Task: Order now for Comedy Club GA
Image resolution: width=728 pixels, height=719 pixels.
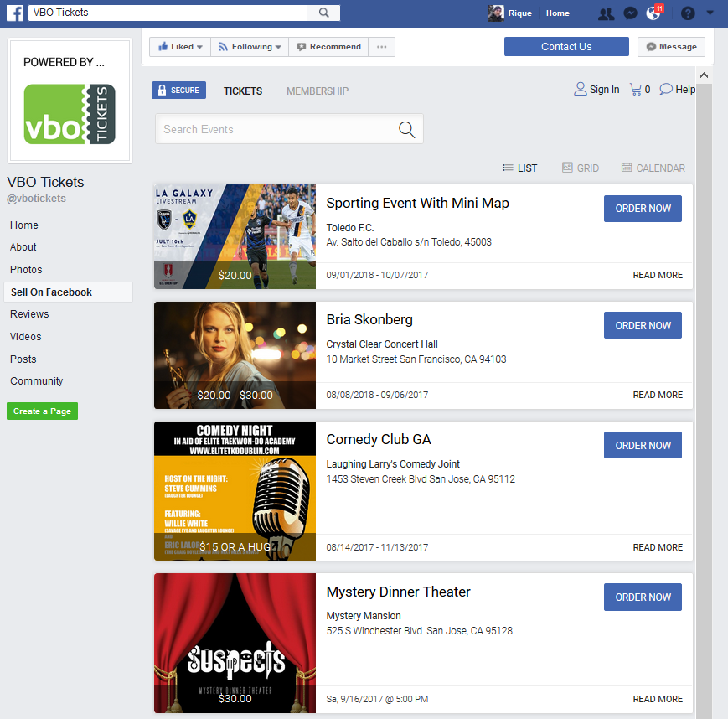Action: [x=643, y=445]
